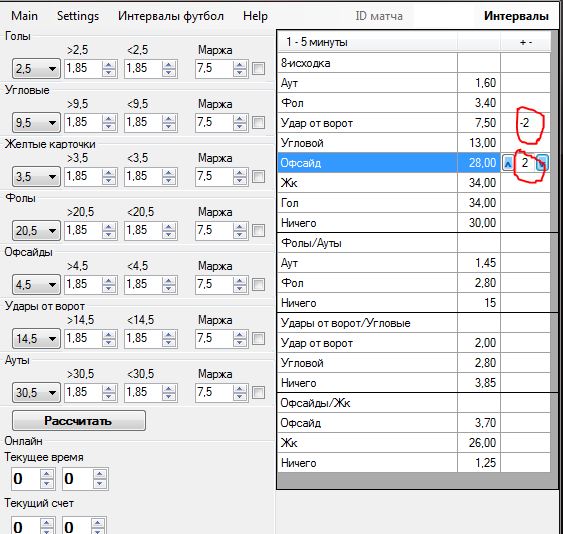Adjust the Удары от ворот >14,5 spinner

pyautogui.click(x=109, y=338)
